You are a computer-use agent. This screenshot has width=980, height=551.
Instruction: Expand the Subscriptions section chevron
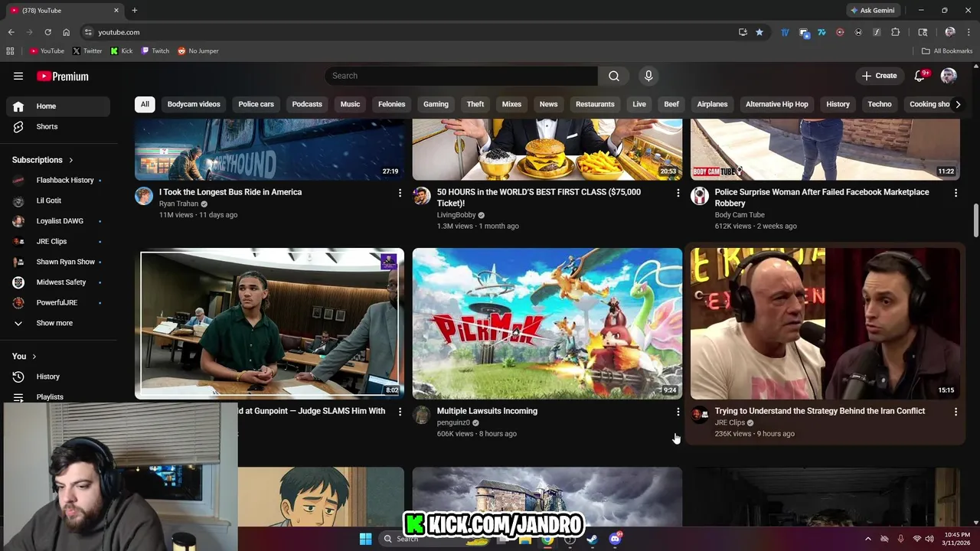click(x=70, y=160)
